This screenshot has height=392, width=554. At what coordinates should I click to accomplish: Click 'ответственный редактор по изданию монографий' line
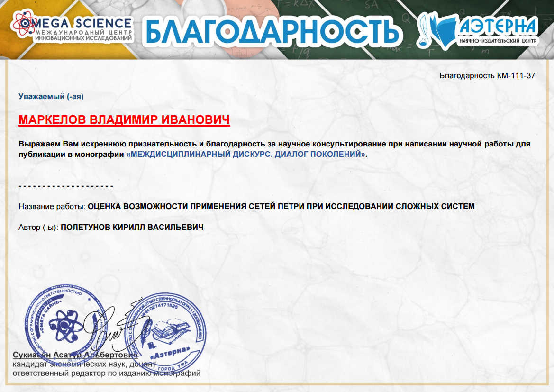[x=106, y=373]
